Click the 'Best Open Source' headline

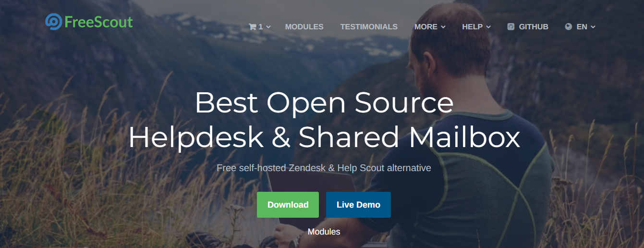click(324, 102)
